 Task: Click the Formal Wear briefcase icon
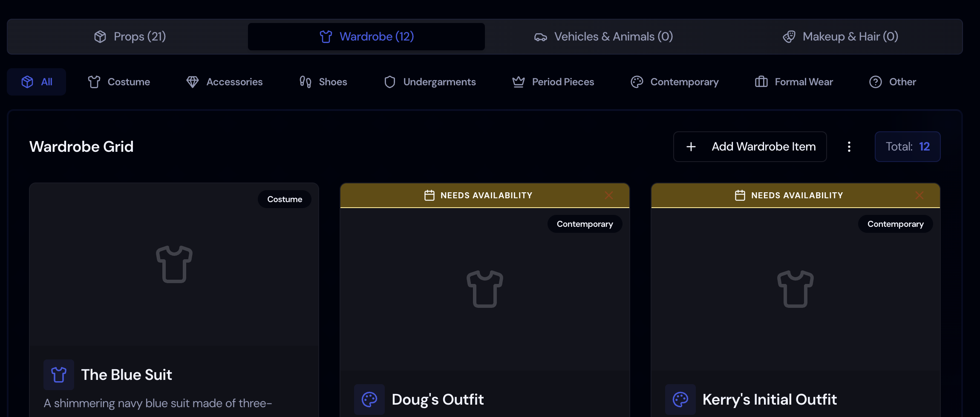click(761, 81)
